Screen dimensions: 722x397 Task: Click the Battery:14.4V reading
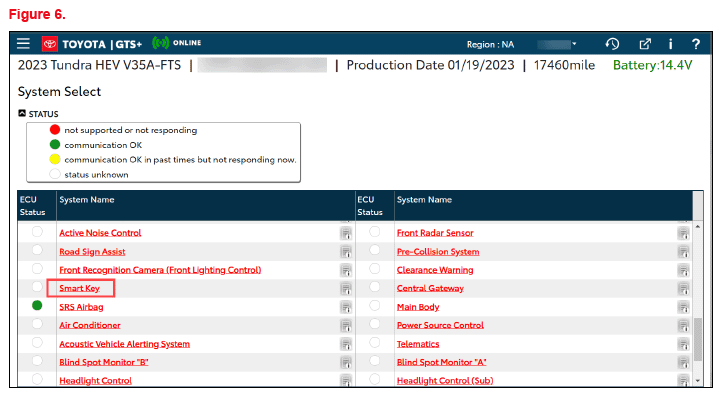coord(652,65)
